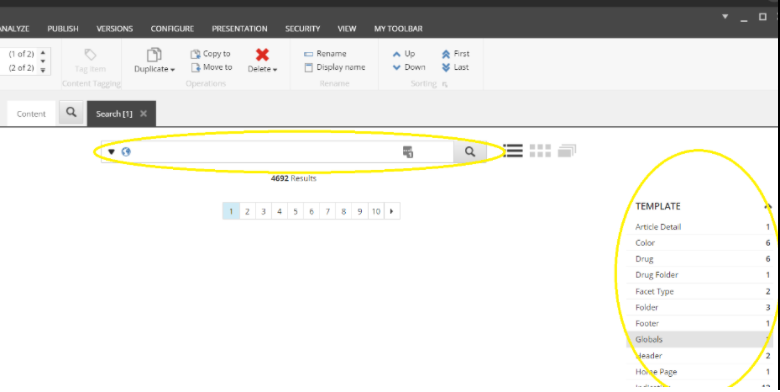780x392 pixels.
Task: Open the PRESENTATION ribbon tab
Action: (x=239, y=29)
